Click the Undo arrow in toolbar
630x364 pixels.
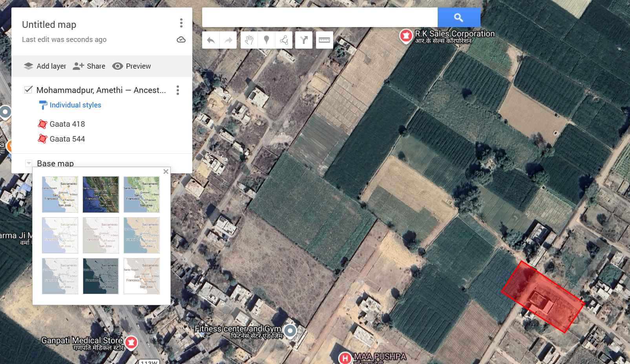tap(211, 40)
